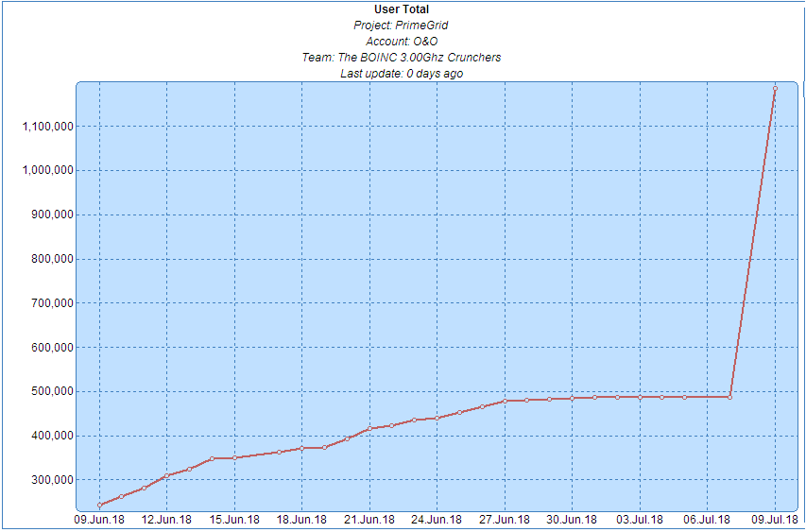Pick the data point on the 21.Jun.18 gridline

pyautogui.click(x=369, y=429)
